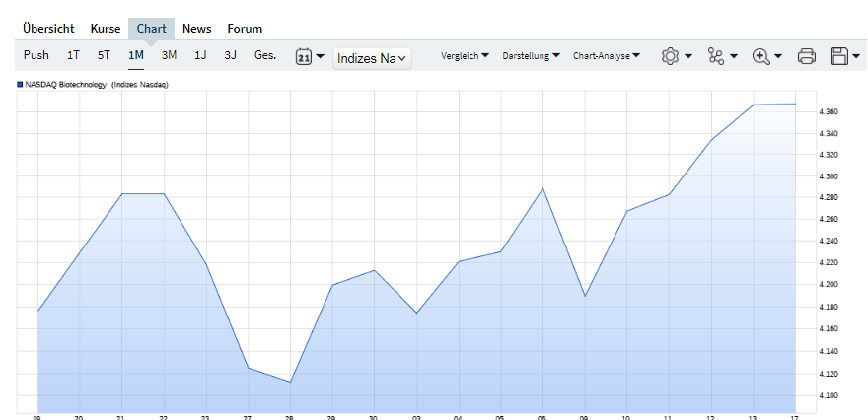The image size is (868, 420).
Task: Click the 4.240 axis value
Action: pos(829,241)
